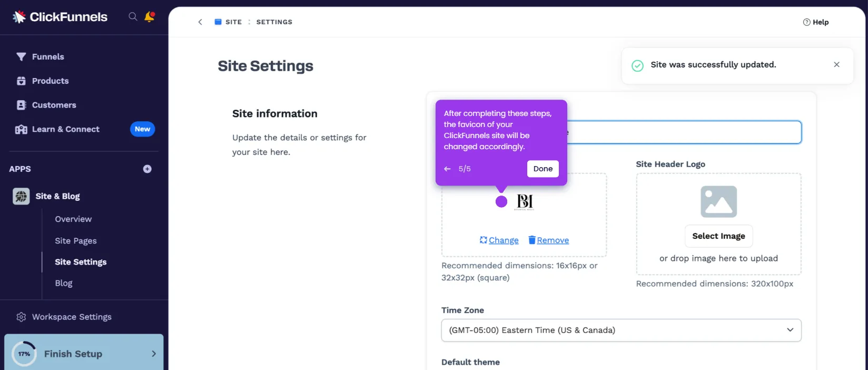Click the 'Time Zone' label
The image size is (868, 370).
pos(462,310)
